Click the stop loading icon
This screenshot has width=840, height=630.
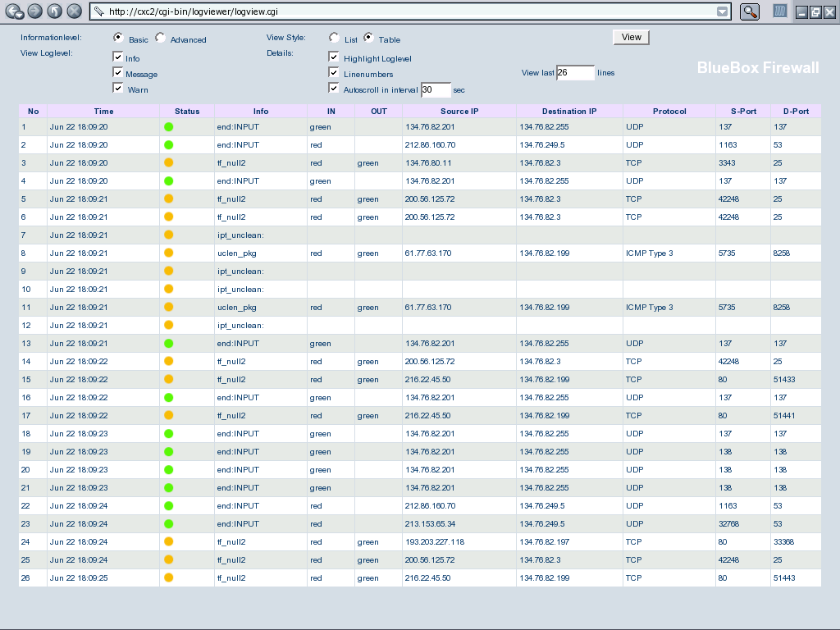pyautogui.click(x=74, y=11)
